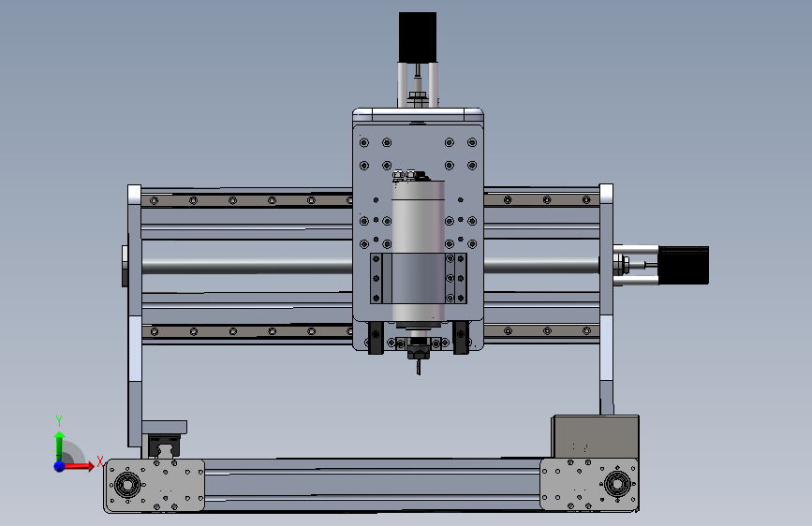Select the black stepper motor on the gantry's right side

tap(684, 265)
